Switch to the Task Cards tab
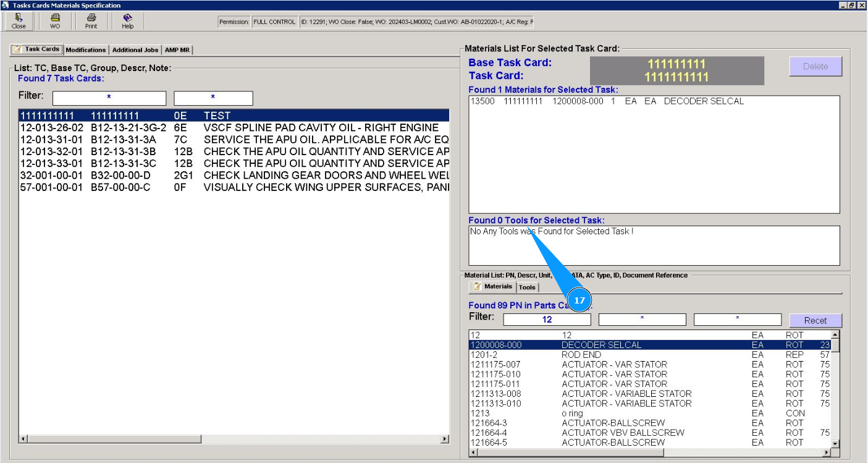The height and width of the screenshot is (463, 868). pyautogui.click(x=37, y=49)
